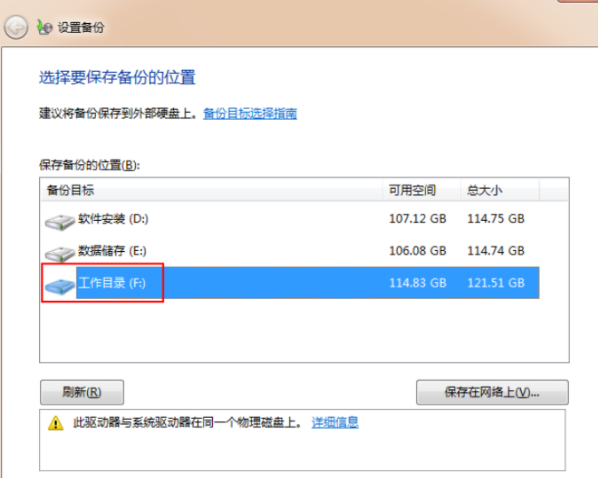
Task: Select the 数据储存 (E:) row label
Action: pyautogui.click(x=112, y=251)
